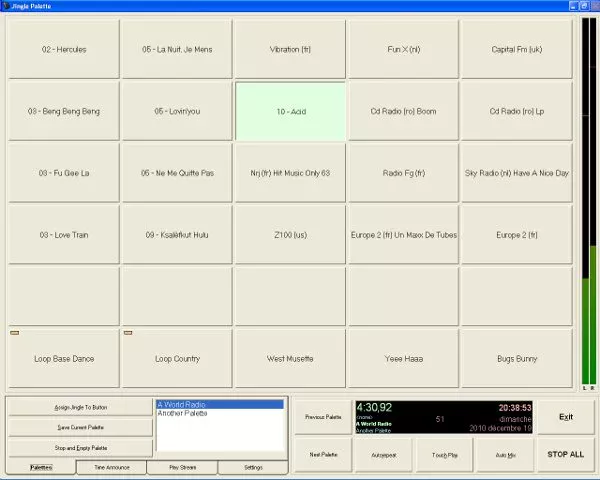Click the Bugs Bunny jingle button

click(516, 358)
